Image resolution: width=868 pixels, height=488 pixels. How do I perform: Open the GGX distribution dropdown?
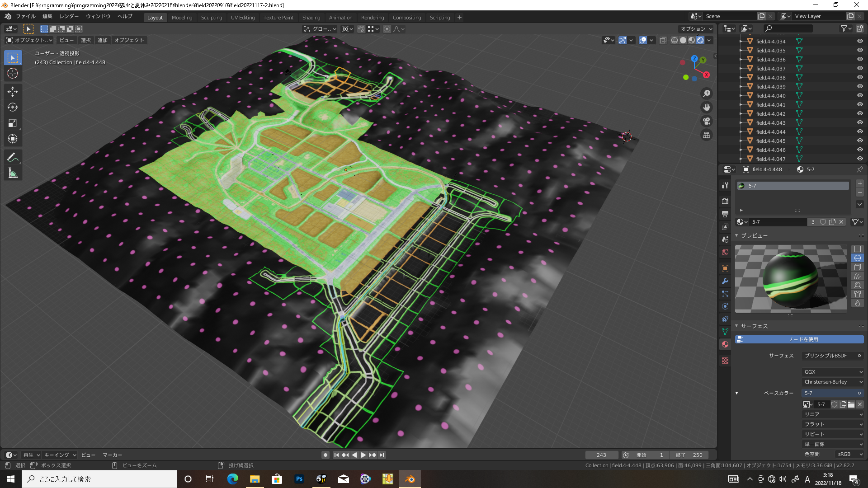coord(832,372)
